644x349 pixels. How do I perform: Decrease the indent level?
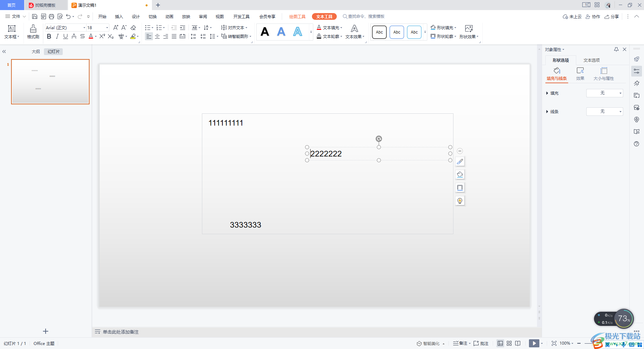point(174,28)
